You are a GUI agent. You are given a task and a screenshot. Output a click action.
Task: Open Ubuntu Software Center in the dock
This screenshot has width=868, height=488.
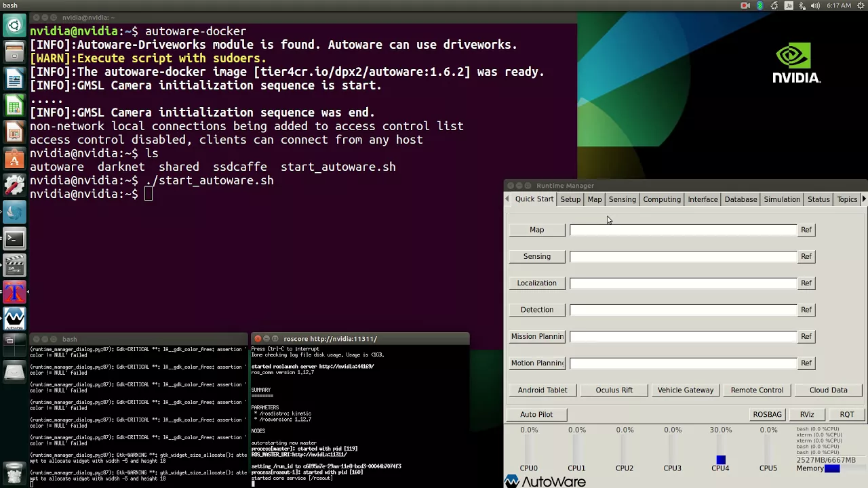click(14, 159)
